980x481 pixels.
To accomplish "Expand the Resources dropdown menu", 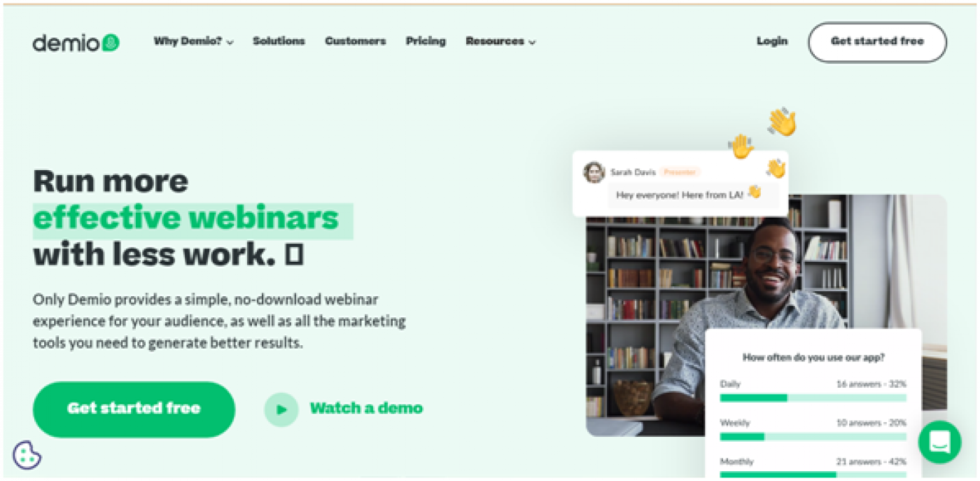I will point(500,41).
